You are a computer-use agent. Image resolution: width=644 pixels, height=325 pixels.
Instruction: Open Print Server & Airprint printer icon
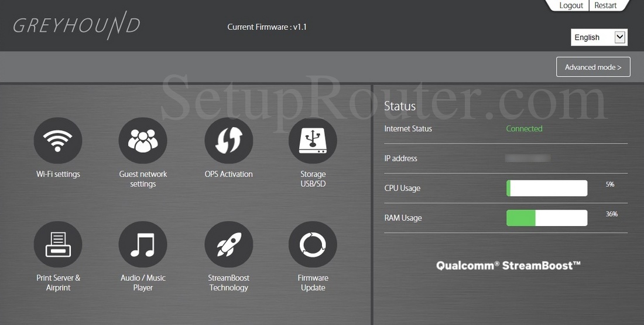point(58,244)
